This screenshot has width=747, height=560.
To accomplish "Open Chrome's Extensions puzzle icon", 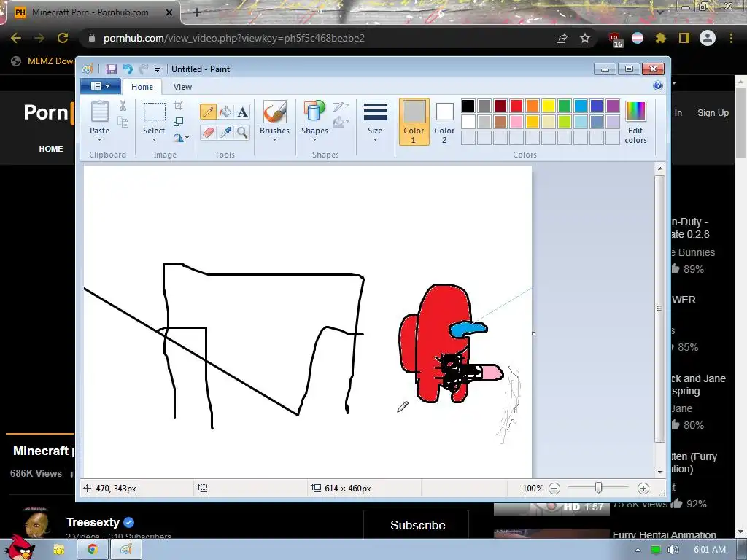I will [661, 38].
